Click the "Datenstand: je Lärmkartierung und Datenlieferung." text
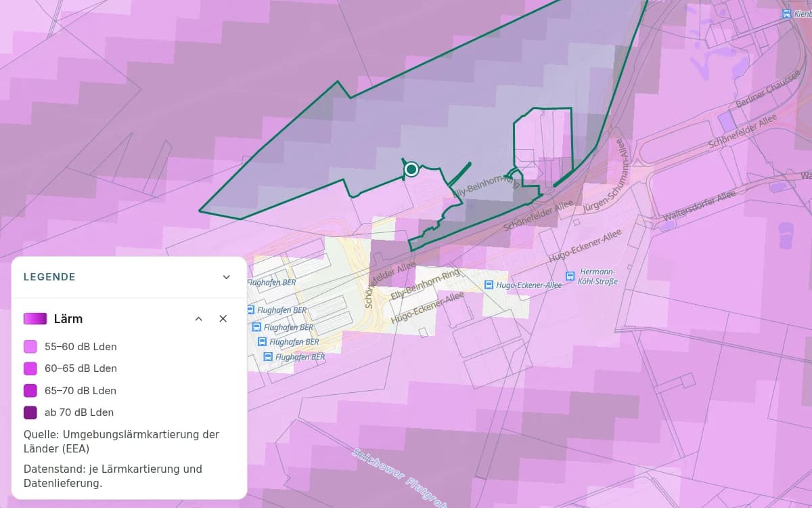812x508 pixels. pos(113,476)
